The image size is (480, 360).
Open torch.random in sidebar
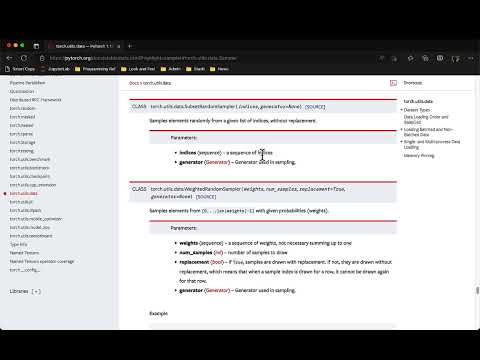point(22,108)
